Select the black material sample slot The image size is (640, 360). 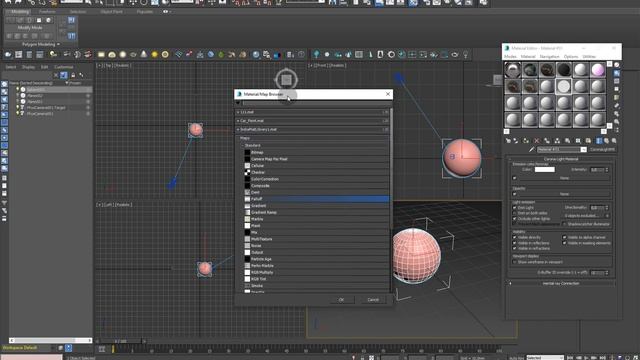(x=564, y=70)
